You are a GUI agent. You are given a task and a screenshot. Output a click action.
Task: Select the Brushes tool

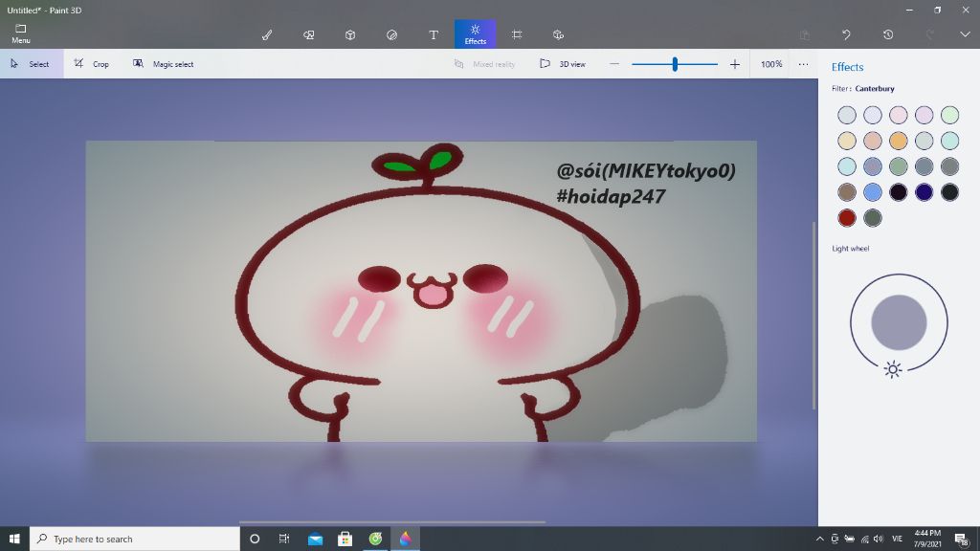[x=267, y=35]
